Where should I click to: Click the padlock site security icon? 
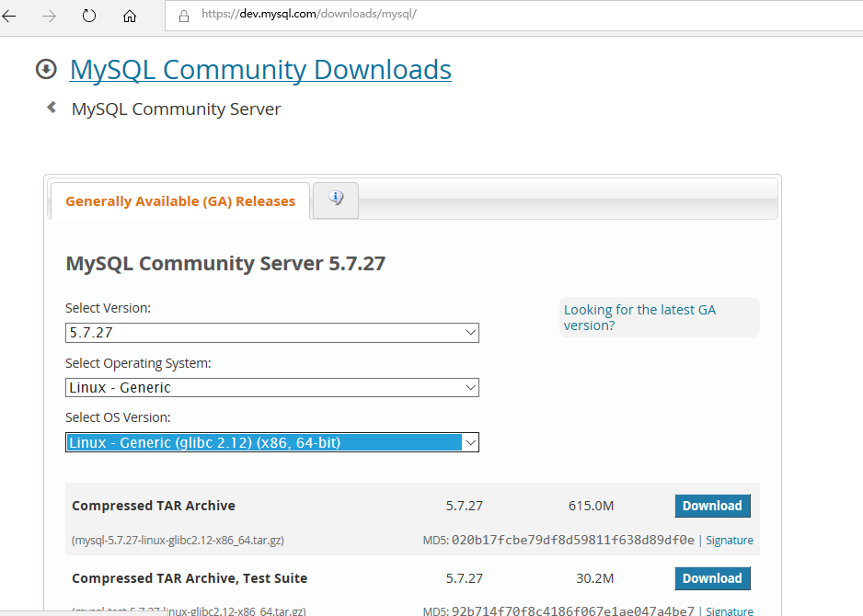click(x=184, y=16)
